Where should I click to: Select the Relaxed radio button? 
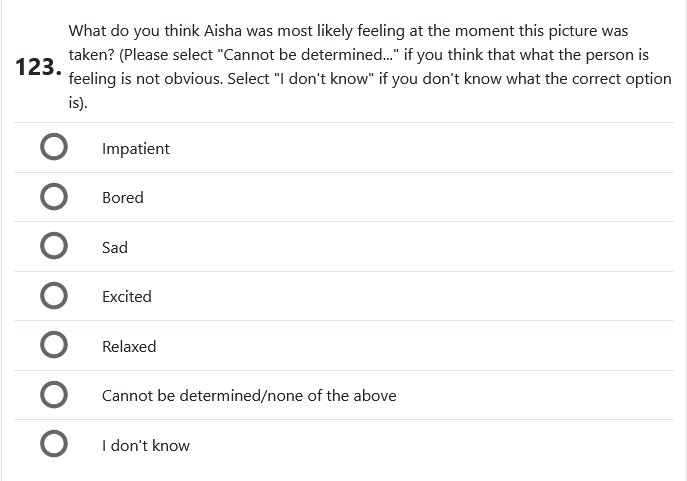click(54, 346)
